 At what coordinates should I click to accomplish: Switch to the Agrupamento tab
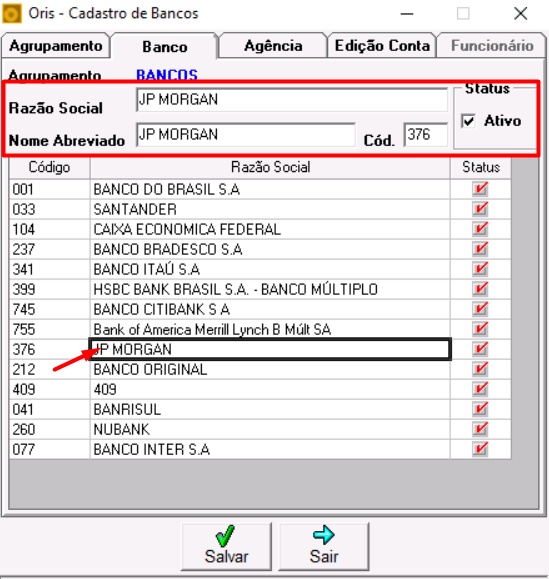pyautogui.click(x=56, y=46)
